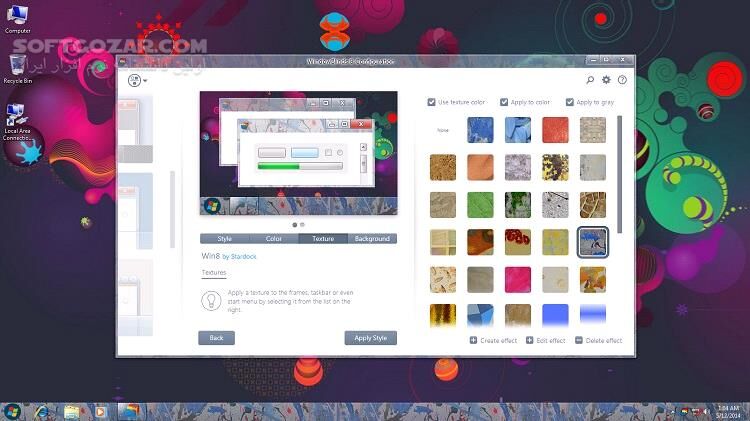Select the blue cracked paint texture

click(480, 130)
